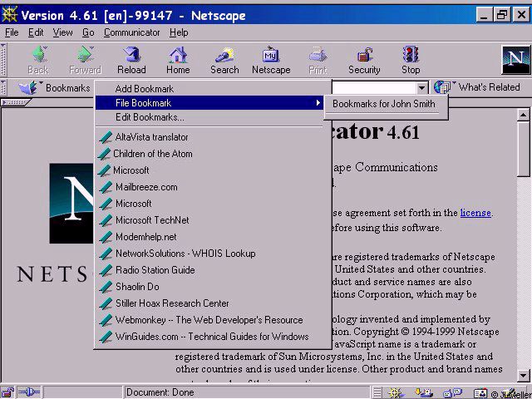Screen dimensions: 532x399
Task: Choose Edit Bookmarks menu entry
Action: 150,117
